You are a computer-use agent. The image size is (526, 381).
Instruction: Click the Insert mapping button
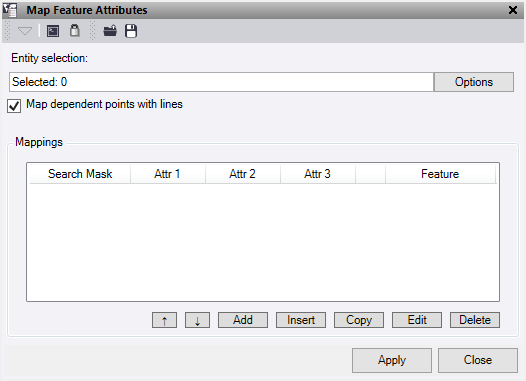(301, 320)
